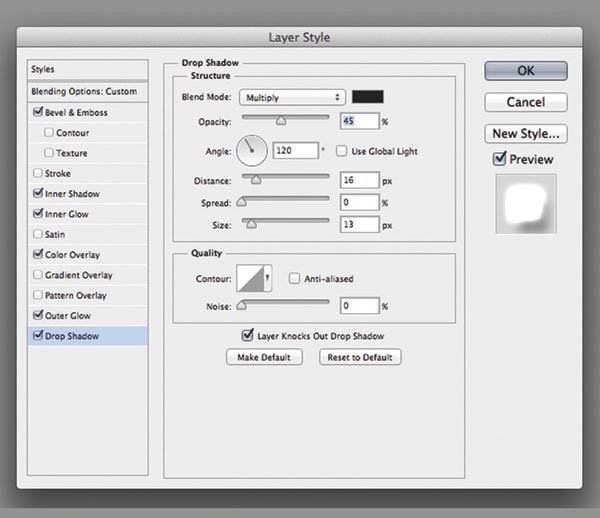Image resolution: width=600 pixels, height=518 pixels.
Task: Expand the contour picker arrow
Action: [267, 279]
